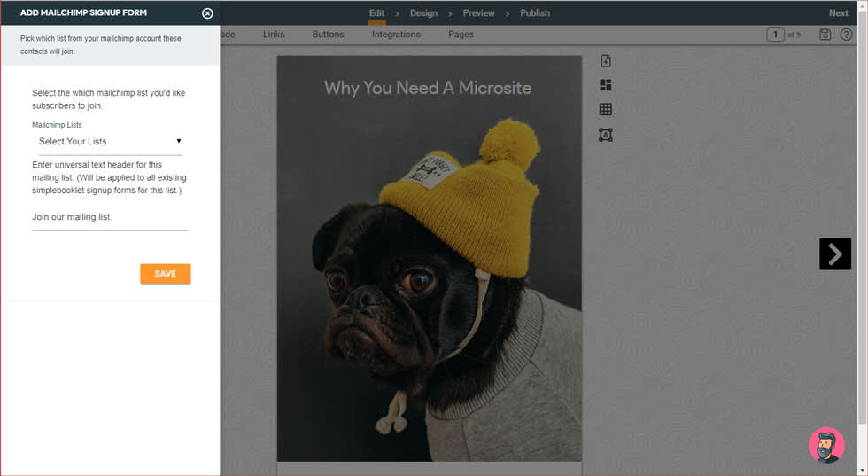
Task: Toggle the grid view icon
Action: [x=606, y=109]
